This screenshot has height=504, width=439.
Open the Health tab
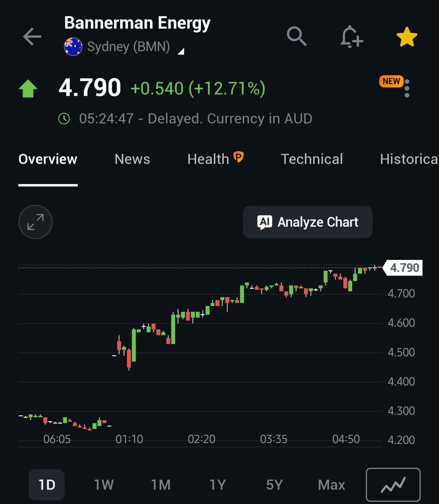pos(208,159)
